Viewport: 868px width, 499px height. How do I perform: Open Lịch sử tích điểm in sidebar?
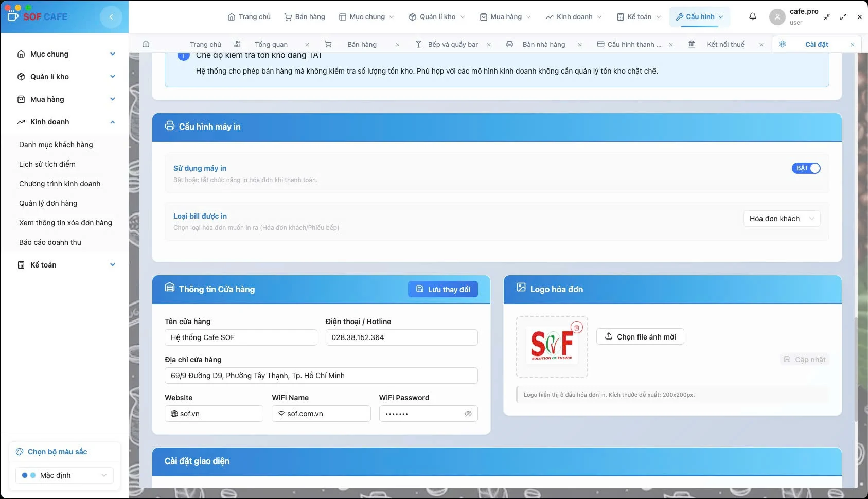pos(47,164)
